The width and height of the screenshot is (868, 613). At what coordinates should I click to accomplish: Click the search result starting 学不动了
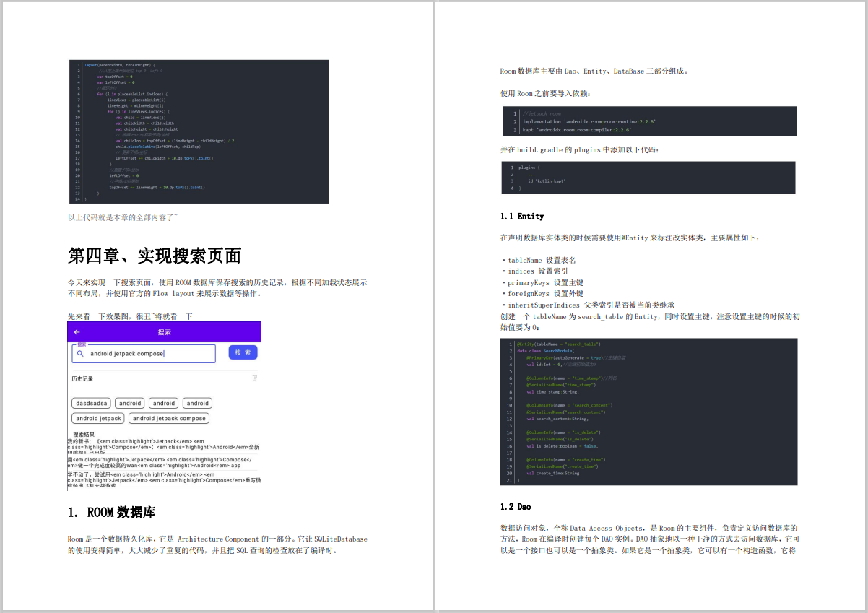[x=164, y=480]
